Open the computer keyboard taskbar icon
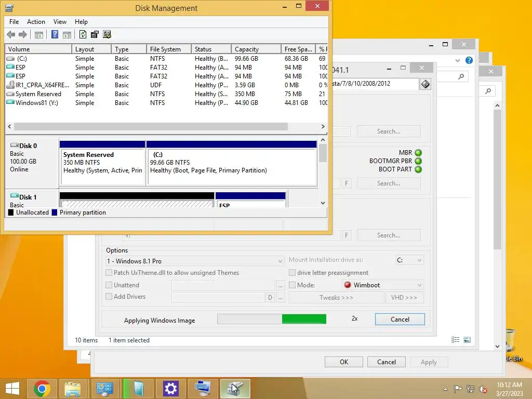This screenshot has height=399, width=532. coord(203,389)
